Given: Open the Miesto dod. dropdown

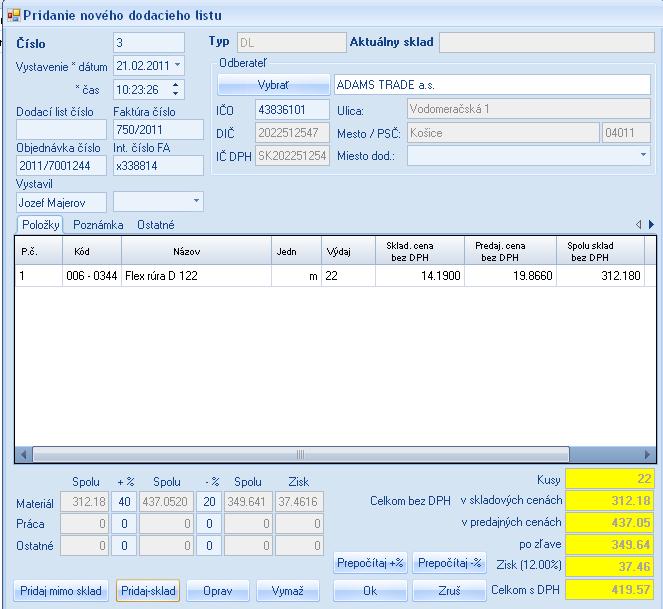Looking at the screenshot, I should pos(643,155).
